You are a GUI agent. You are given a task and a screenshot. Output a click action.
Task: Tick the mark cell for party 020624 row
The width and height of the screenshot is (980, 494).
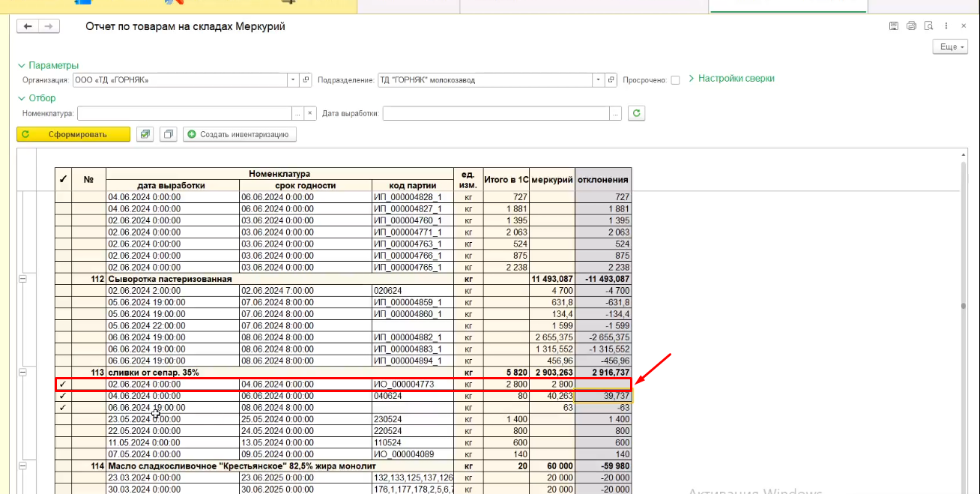(x=63, y=290)
